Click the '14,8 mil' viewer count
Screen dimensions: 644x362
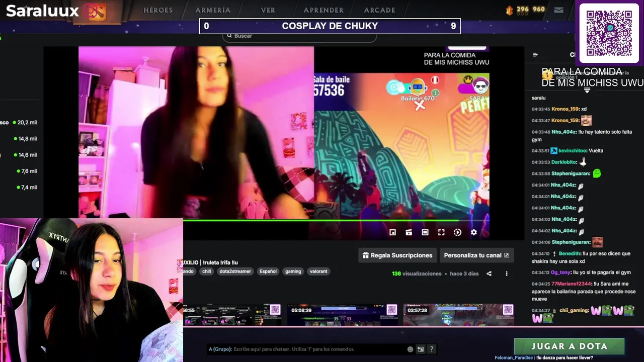pos(27,139)
